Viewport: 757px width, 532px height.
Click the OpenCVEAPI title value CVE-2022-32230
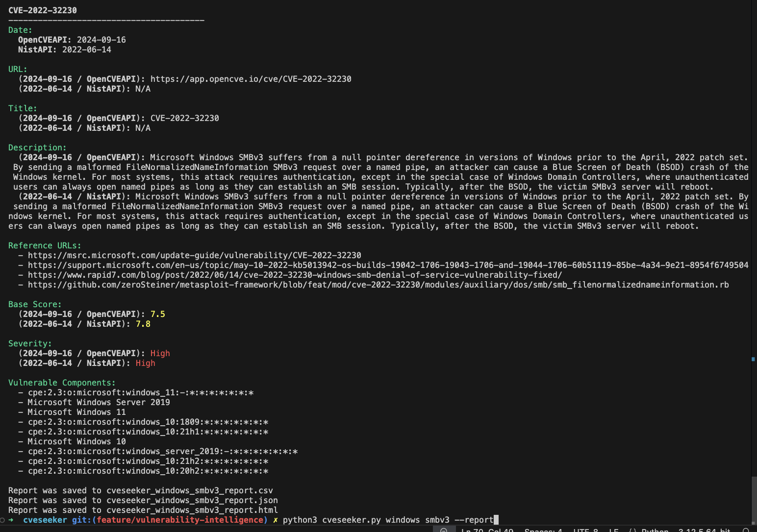(x=184, y=118)
